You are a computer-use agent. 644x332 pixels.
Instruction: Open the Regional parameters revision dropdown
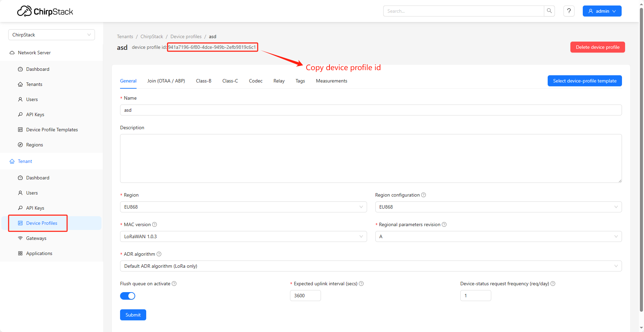pyautogui.click(x=498, y=236)
